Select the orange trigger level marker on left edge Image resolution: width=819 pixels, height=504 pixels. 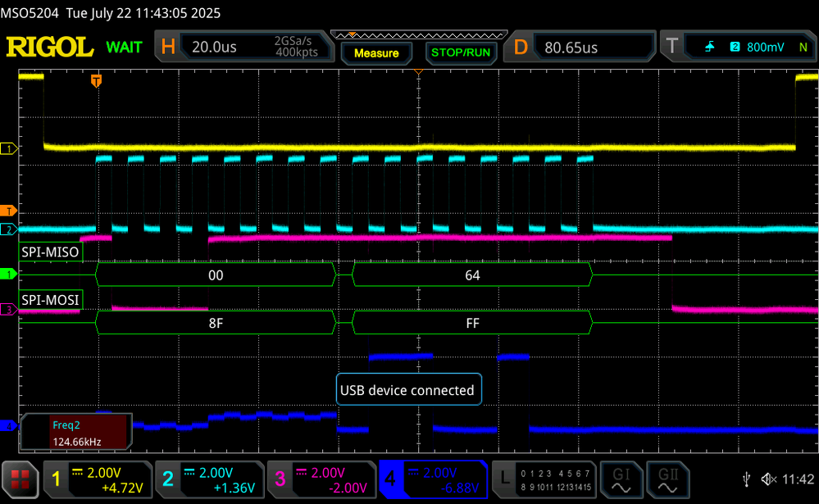(x=8, y=211)
